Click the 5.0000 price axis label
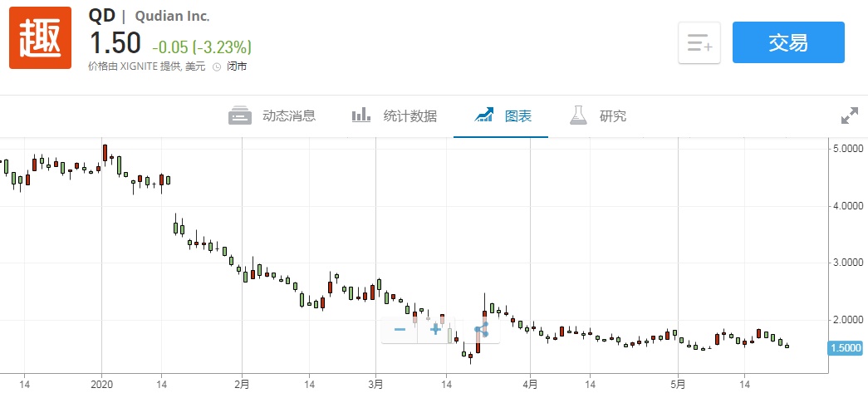The width and height of the screenshot is (868, 398). (x=846, y=149)
